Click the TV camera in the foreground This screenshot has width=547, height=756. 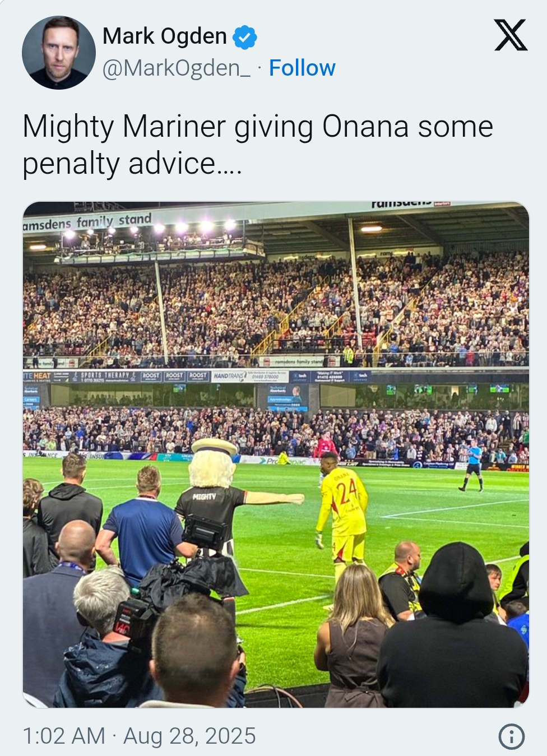185,583
